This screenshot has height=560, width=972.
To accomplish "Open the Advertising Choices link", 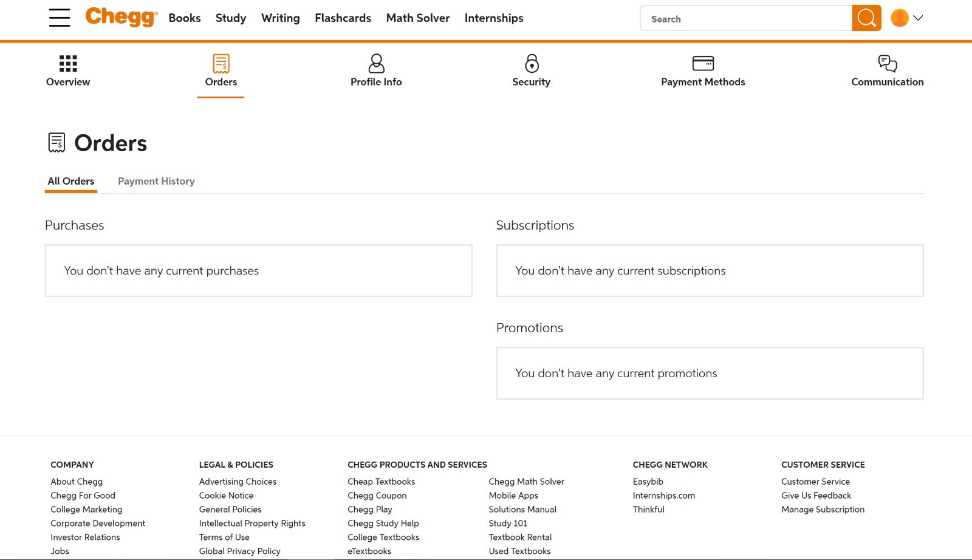I will [x=238, y=482].
